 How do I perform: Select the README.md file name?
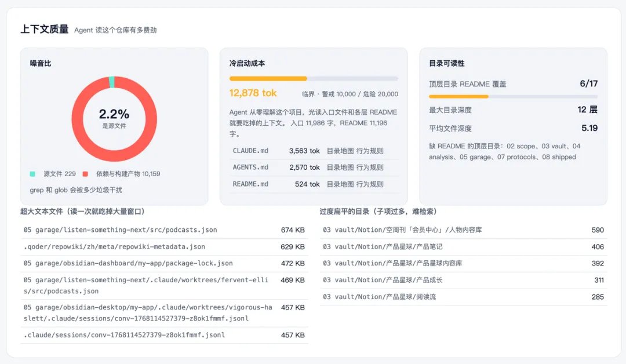point(250,184)
